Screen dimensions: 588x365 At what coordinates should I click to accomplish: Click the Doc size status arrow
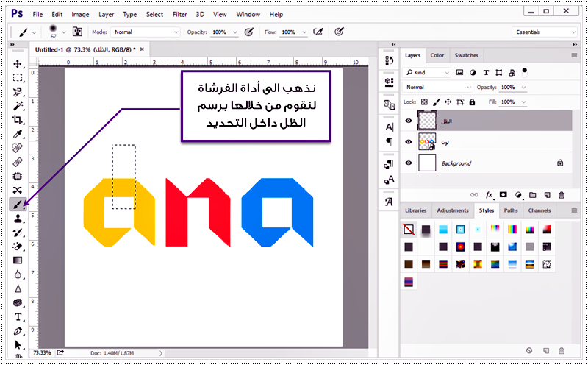160,353
